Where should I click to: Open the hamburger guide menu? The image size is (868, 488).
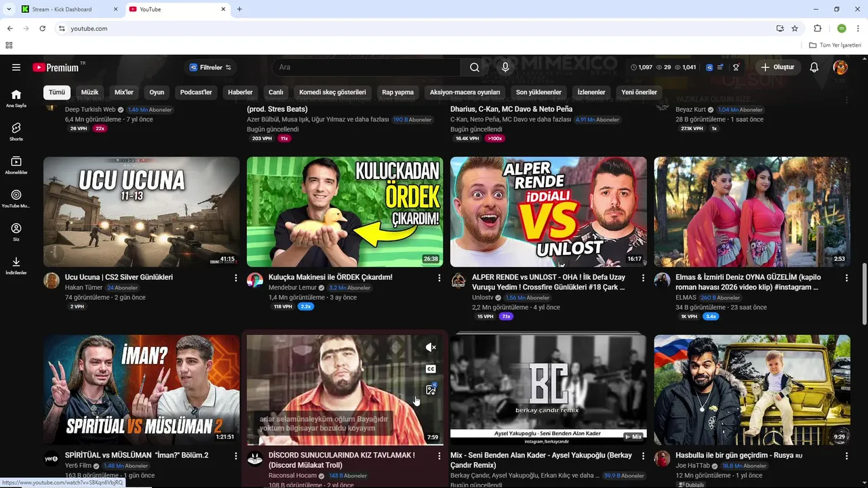(x=16, y=67)
